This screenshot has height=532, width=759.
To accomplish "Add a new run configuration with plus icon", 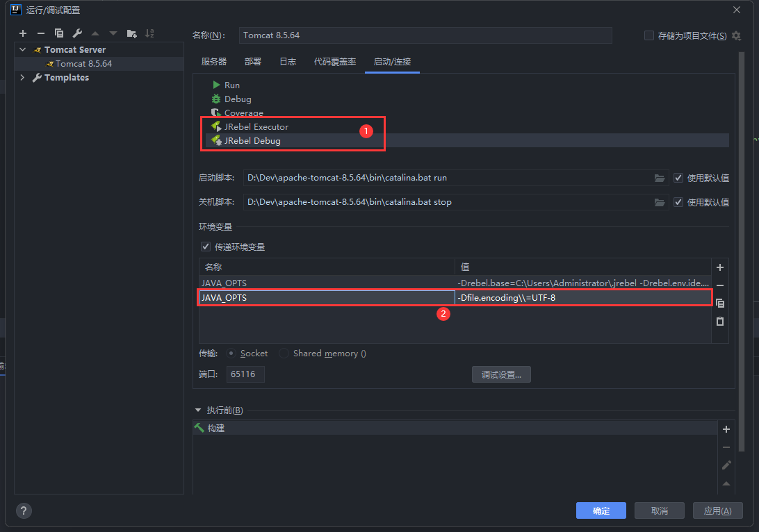I will pos(23,33).
